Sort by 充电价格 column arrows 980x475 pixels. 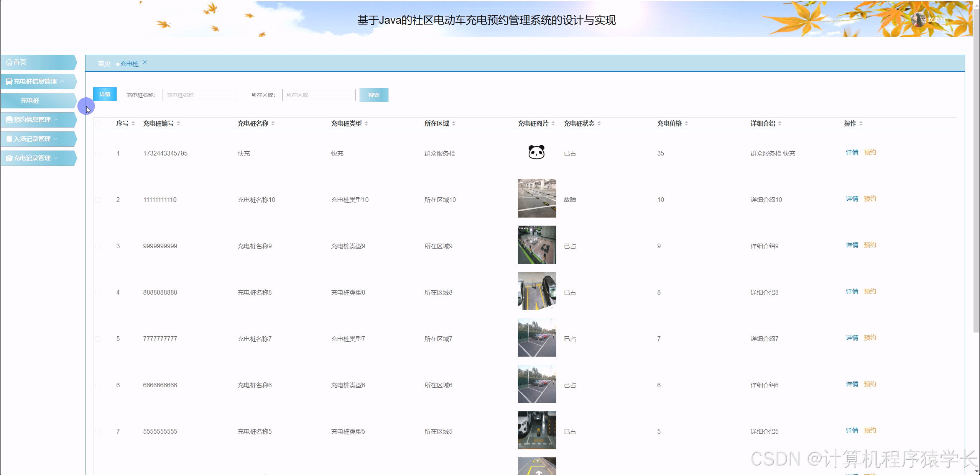click(x=686, y=123)
